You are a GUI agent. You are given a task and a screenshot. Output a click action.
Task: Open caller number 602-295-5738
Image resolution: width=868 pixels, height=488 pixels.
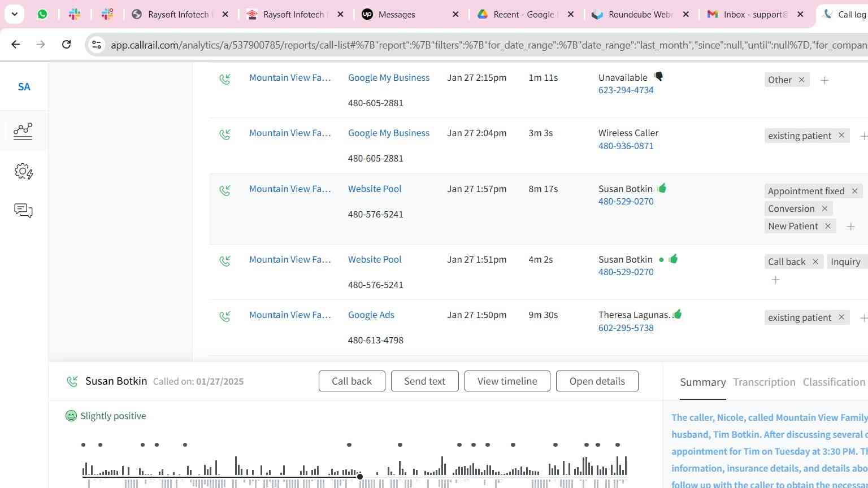(x=626, y=328)
